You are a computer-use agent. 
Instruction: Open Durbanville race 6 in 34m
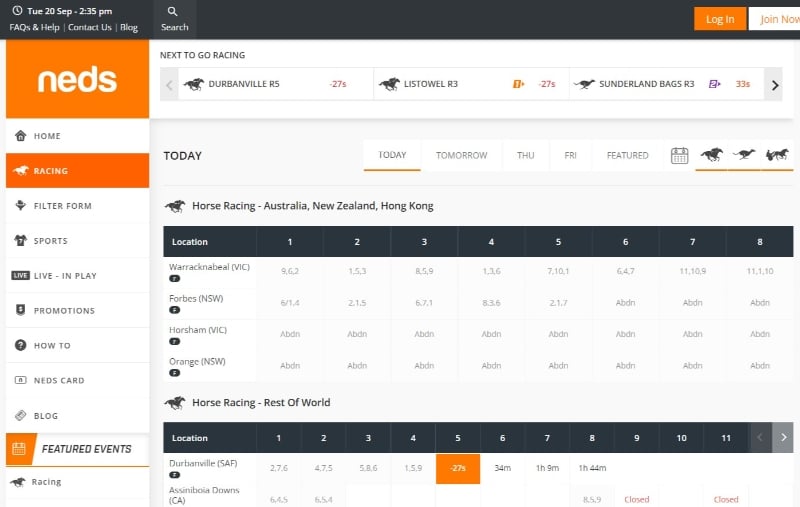coord(503,468)
